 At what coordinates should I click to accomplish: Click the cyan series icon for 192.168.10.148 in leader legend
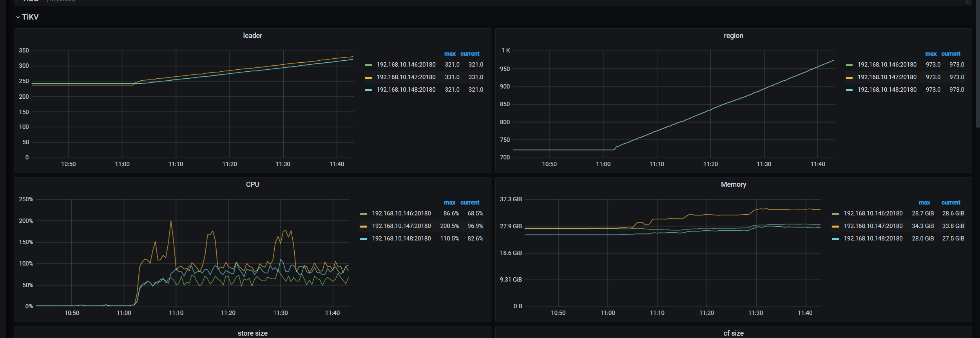[368, 90]
